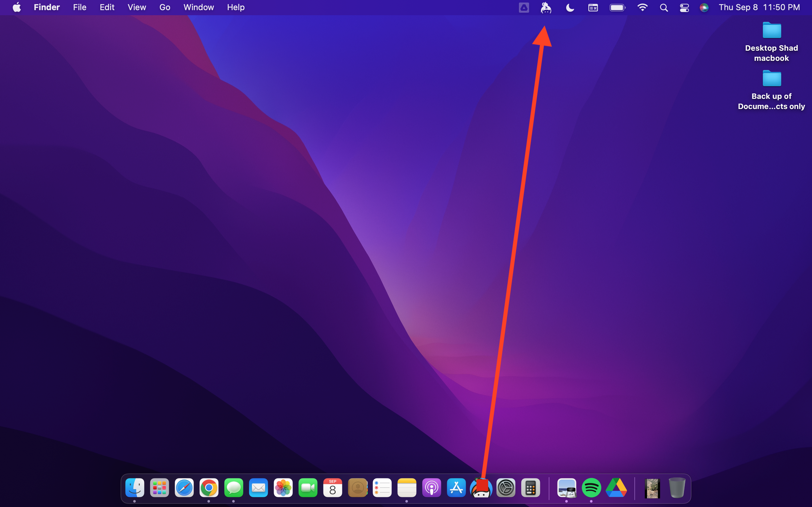Open the Podcasts app
The width and height of the screenshot is (812, 507).
431,488
